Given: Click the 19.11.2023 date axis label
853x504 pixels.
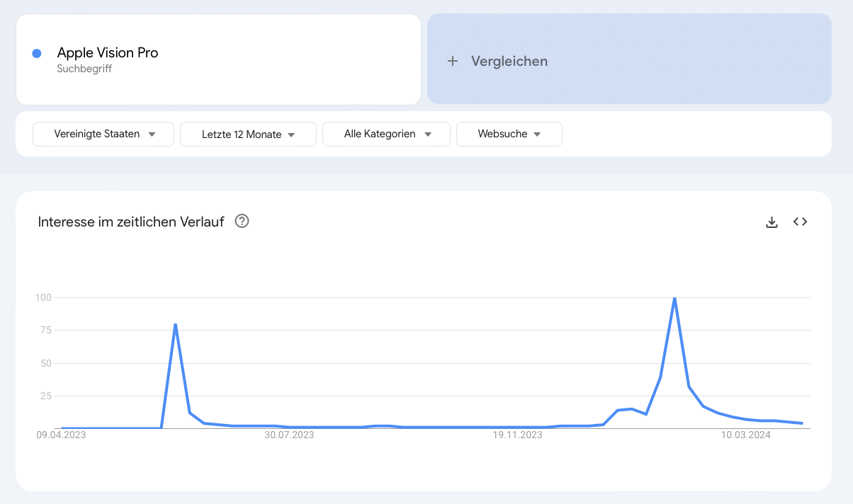Looking at the screenshot, I should tap(517, 435).
